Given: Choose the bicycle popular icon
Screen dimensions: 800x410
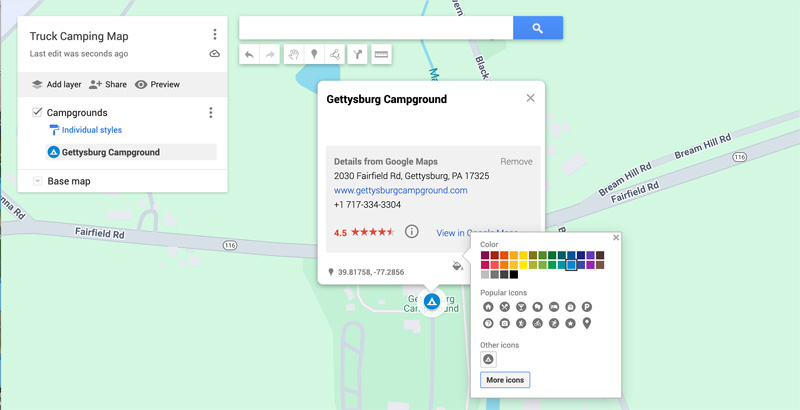Looking at the screenshot, I should tap(537, 323).
